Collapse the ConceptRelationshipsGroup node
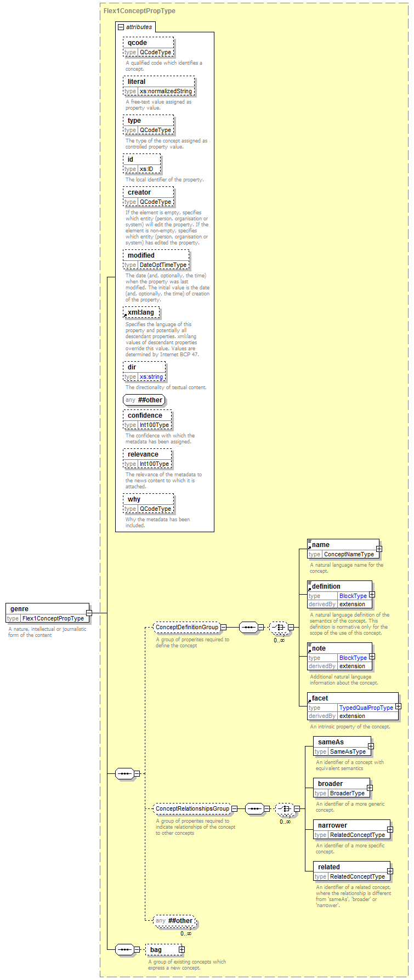The height and width of the screenshot is (980, 414). point(234,808)
